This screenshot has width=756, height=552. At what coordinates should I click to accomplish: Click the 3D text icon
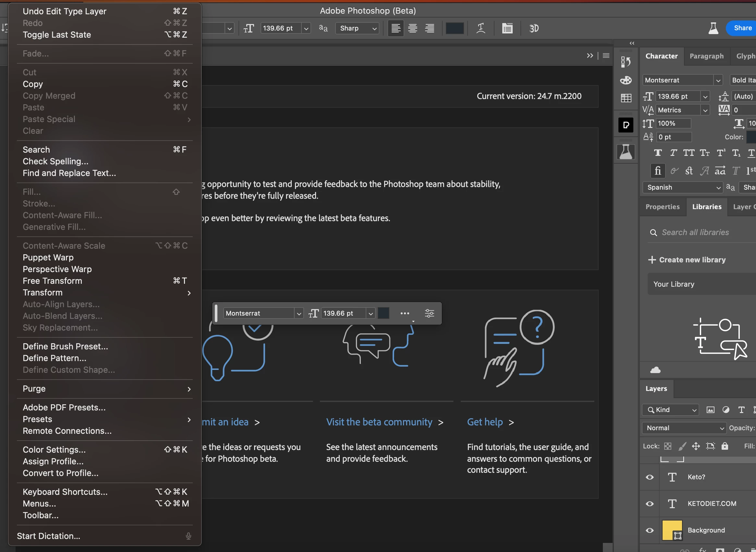[534, 28]
